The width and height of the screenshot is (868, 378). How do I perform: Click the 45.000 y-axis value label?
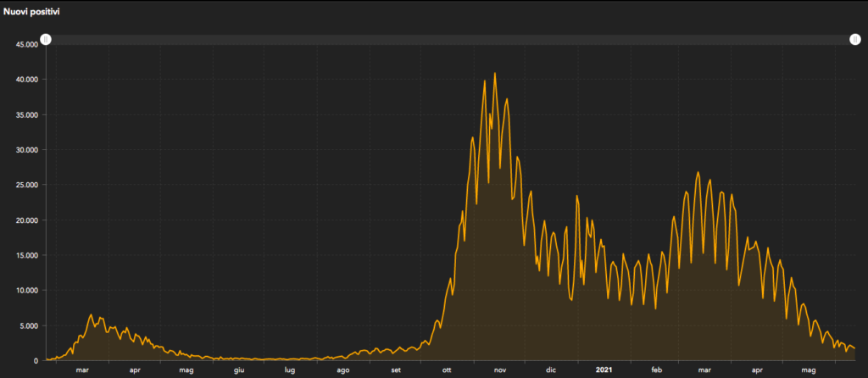(25, 44)
